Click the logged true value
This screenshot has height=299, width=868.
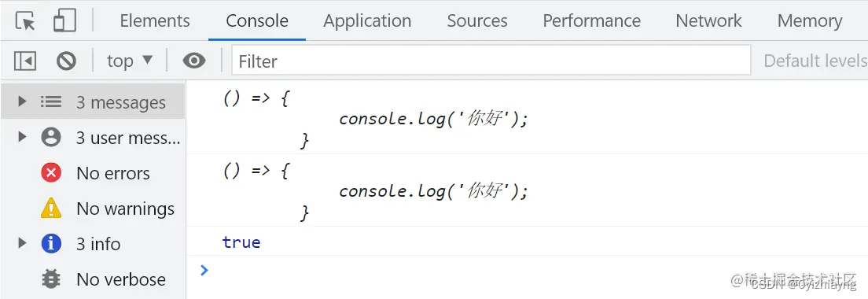click(241, 242)
